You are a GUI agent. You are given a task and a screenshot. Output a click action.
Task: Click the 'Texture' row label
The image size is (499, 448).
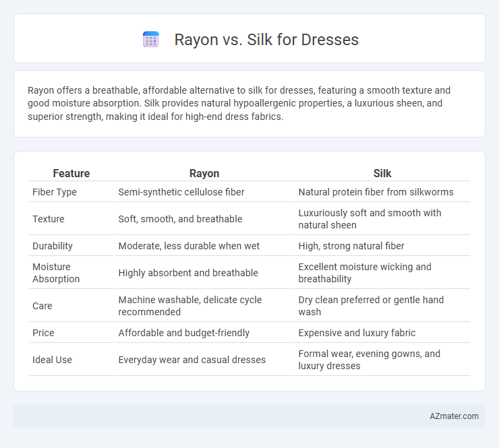[x=49, y=219]
